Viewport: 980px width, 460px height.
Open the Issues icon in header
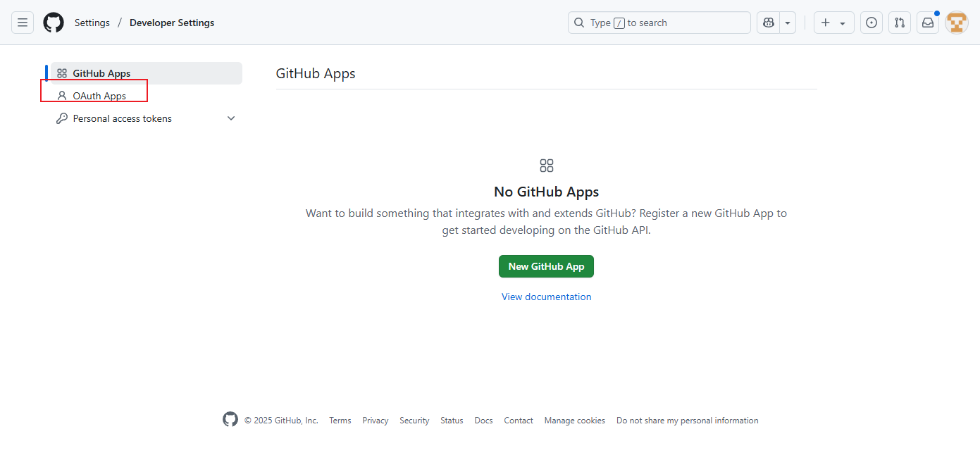(872, 23)
